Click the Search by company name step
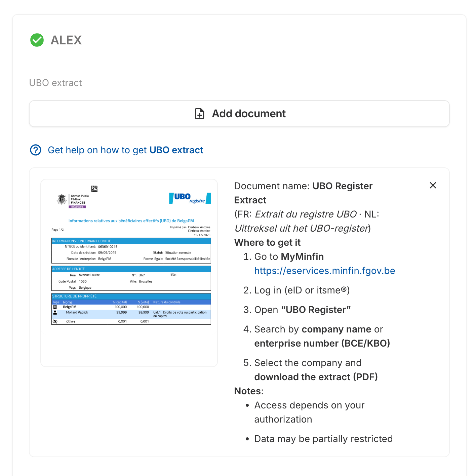 click(x=322, y=336)
